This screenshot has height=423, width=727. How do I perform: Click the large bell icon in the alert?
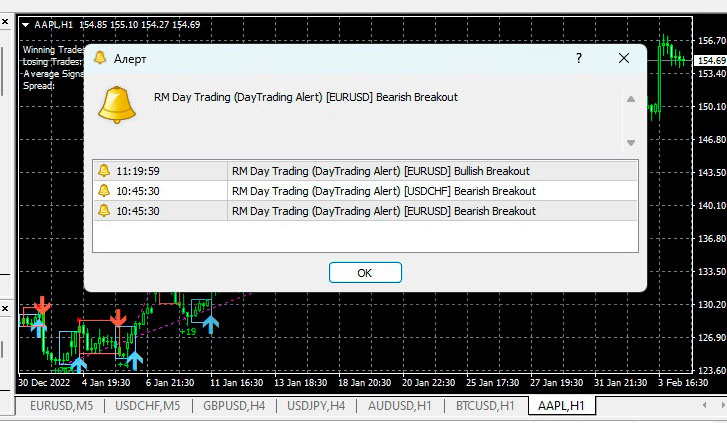pyautogui.click(x=116, y=104)
